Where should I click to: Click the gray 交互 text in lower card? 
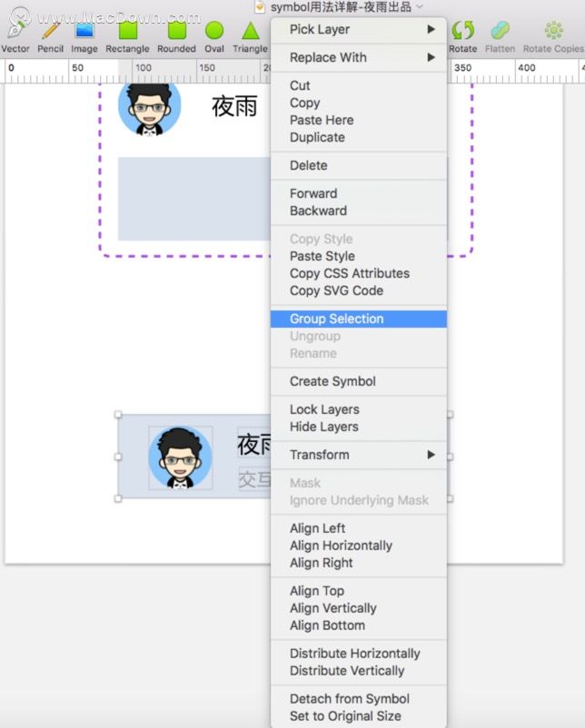click(254, 478)
